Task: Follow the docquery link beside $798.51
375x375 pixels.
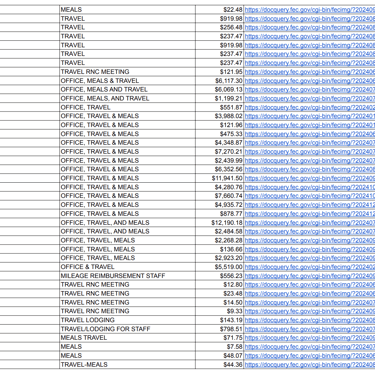Action: tap(310, 329)
